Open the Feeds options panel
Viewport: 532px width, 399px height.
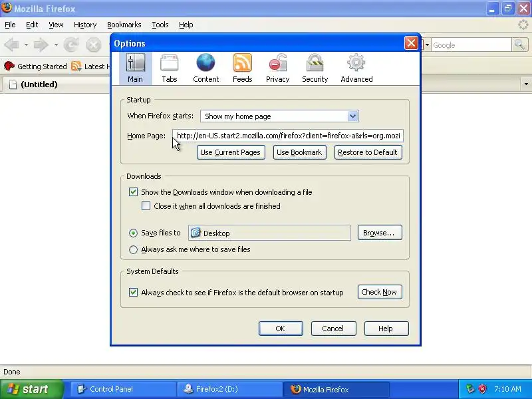[242, 68]
